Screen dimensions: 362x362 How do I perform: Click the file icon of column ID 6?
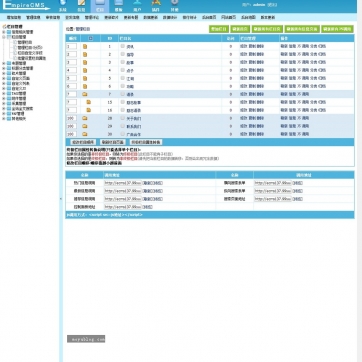[x=85, y=86]
